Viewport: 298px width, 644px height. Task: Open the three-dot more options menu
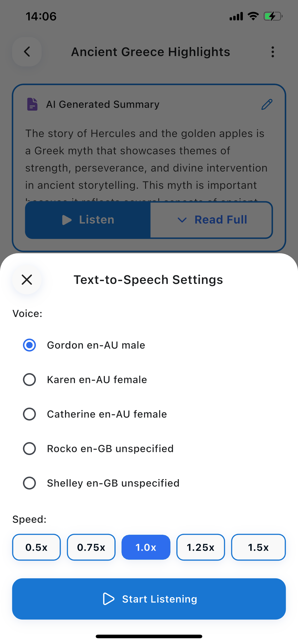[x=273, y=52]
